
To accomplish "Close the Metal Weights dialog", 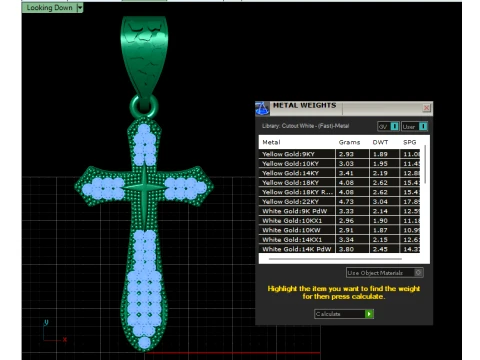I will coord(426,108).
